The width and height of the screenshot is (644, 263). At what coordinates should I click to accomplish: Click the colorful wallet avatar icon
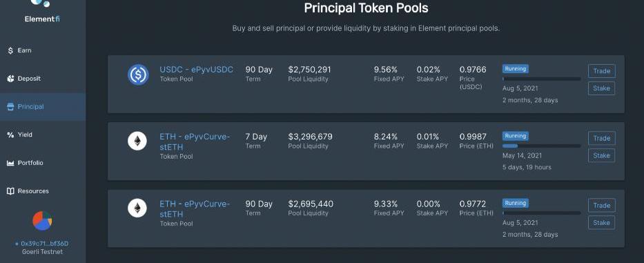click(x=42, y=221)
